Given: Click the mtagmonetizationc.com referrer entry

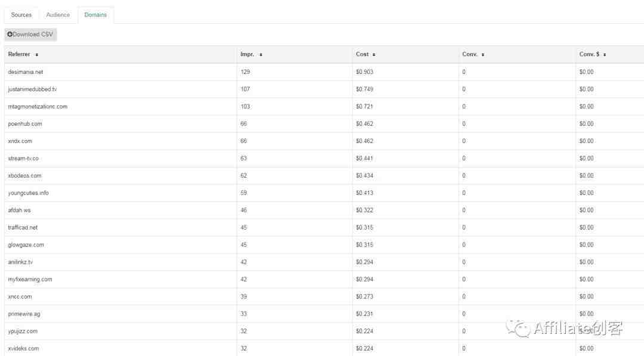Looking at the screenshot, I should point(38,106).
